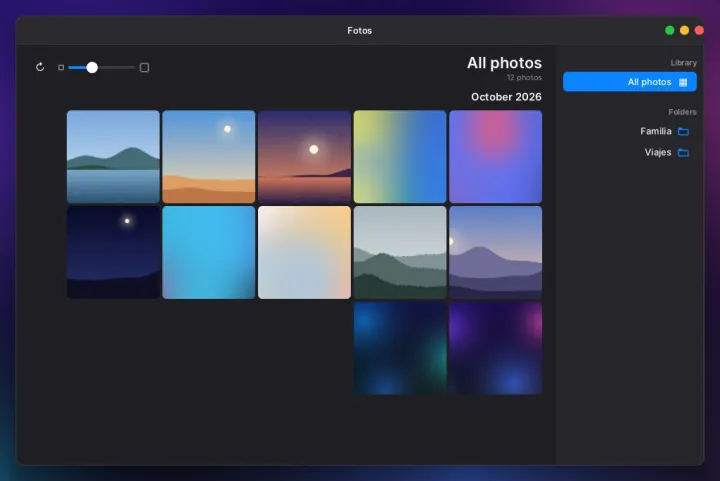720x481 pixels.
Task: Open the purple gradient with pink glow photo
Action: [x=495, y=157]
